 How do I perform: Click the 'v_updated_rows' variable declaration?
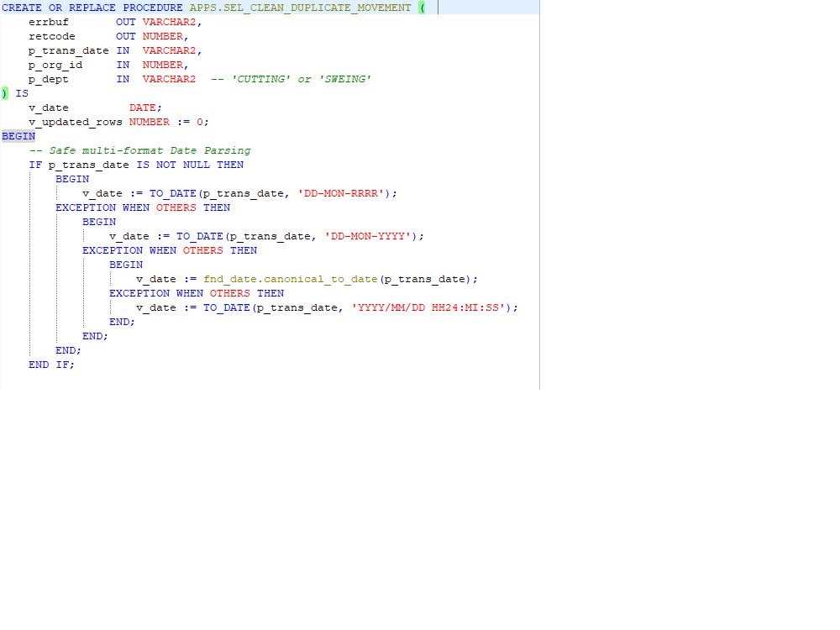pyautogui.click(x=118, y=122)
